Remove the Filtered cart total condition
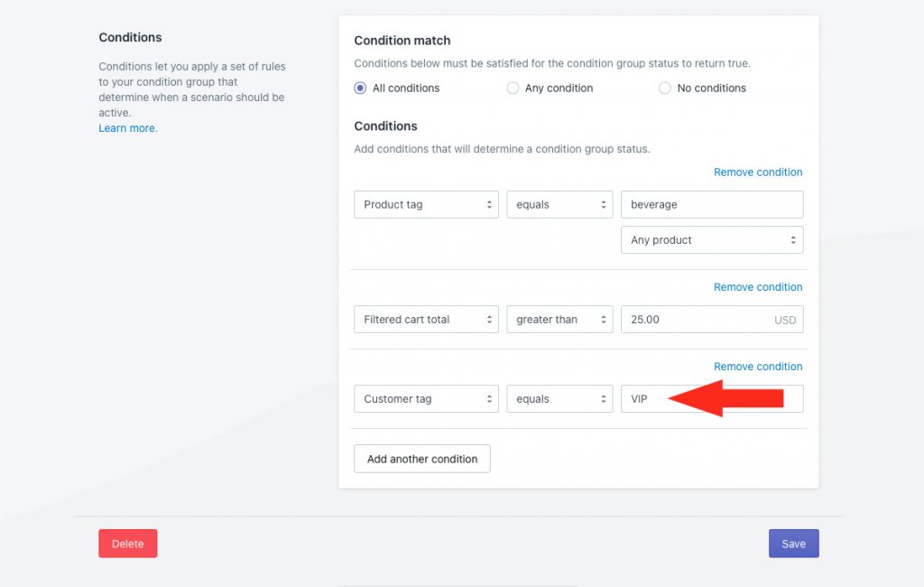 (758, 287)
